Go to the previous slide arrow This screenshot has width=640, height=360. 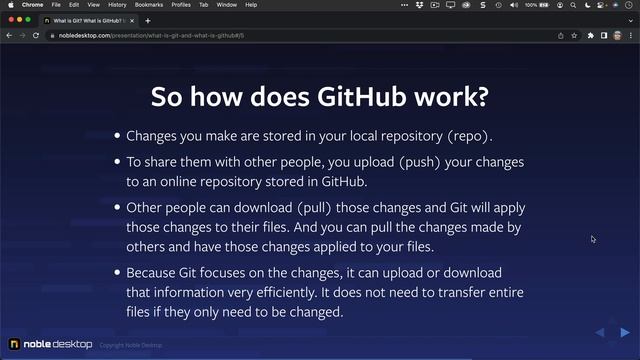[x=600, y=333]
